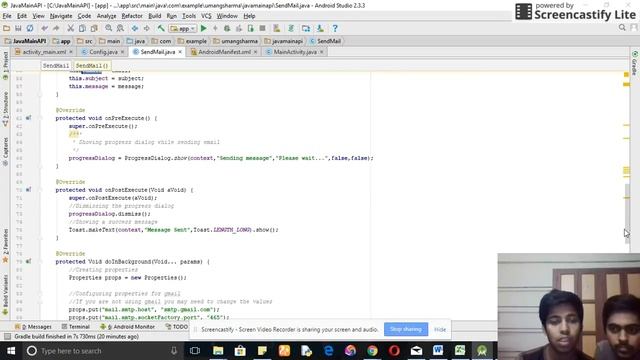This screenshot has height=360, width=640.
Task: Click the Cut scissors icon
Action: [x=71, y=29]
